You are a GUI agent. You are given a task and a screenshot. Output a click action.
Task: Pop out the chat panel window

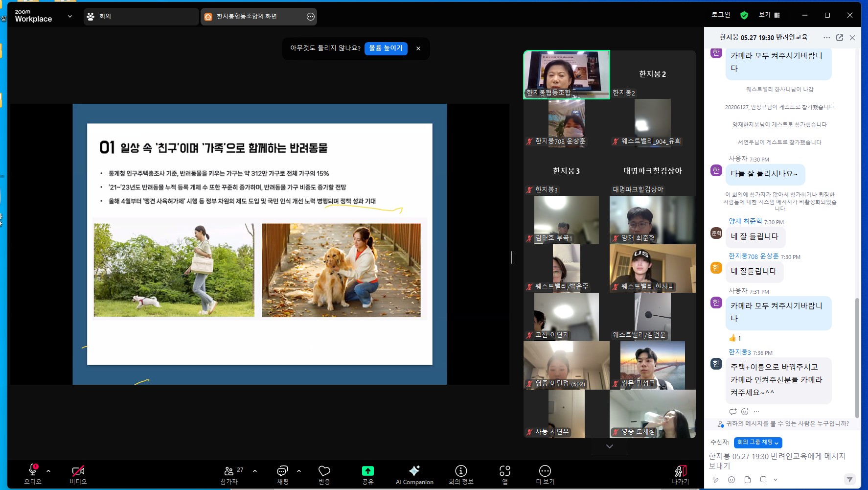click(840, 38)
